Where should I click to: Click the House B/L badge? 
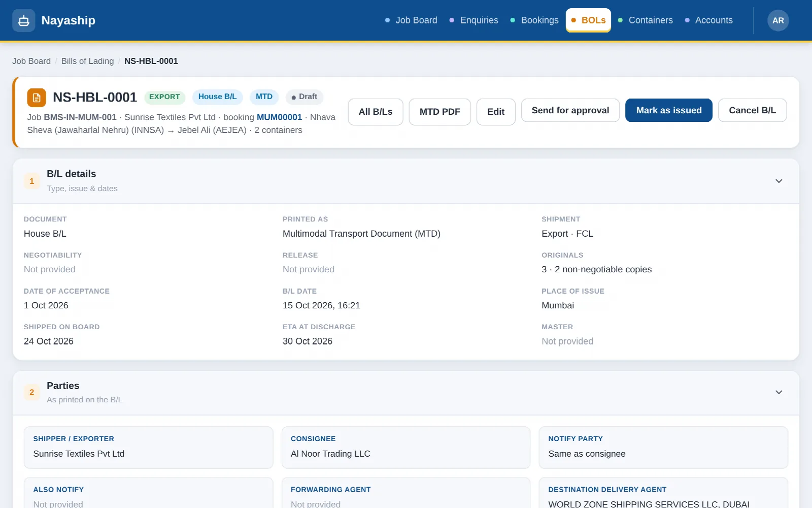(x=217, y=97)
